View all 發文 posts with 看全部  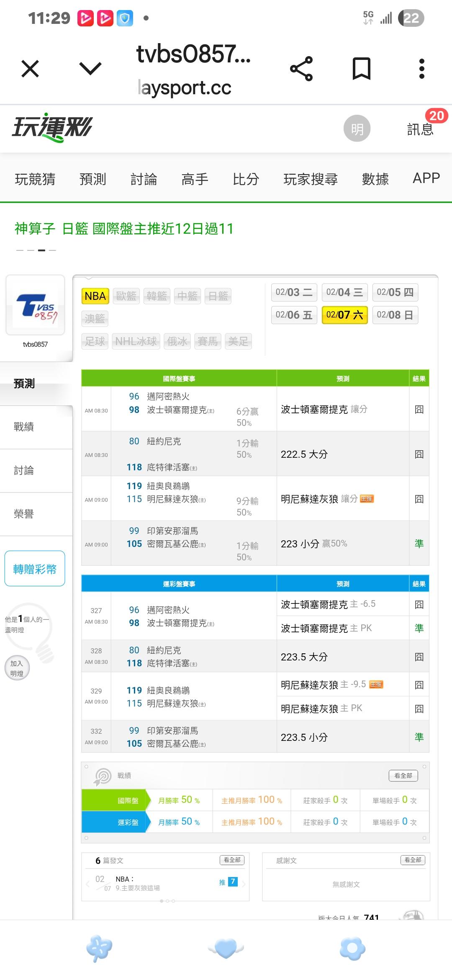tap(232, 860)
